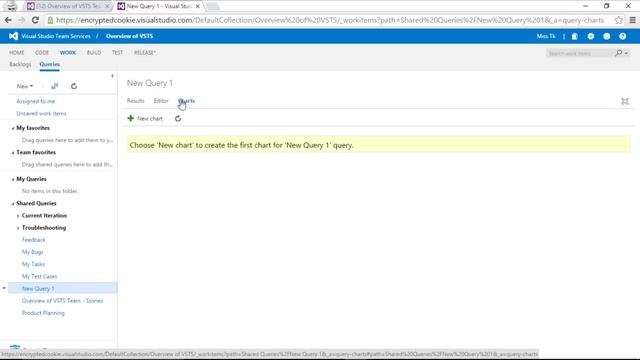
Task: Click the query hierarchy icon beside New
Action: [55, 86]
